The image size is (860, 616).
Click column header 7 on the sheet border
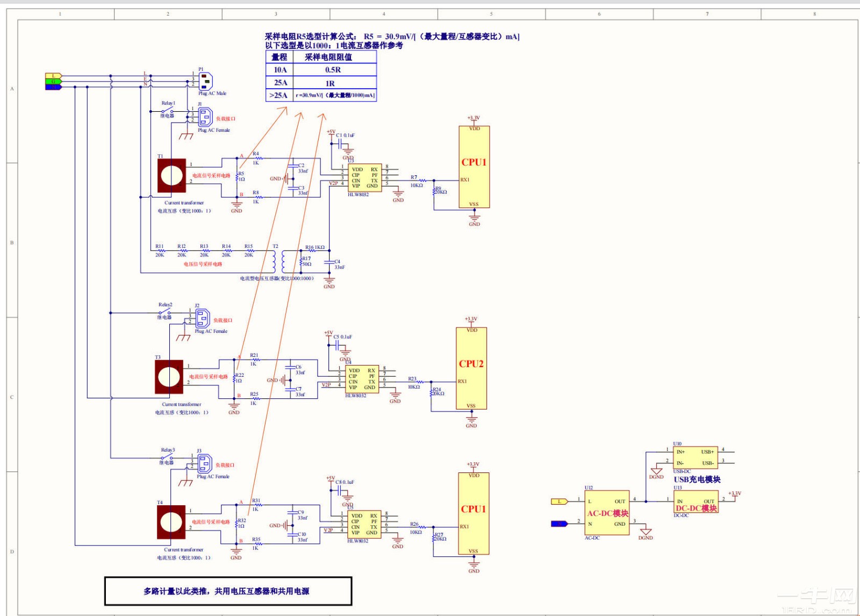pos(707,14)
